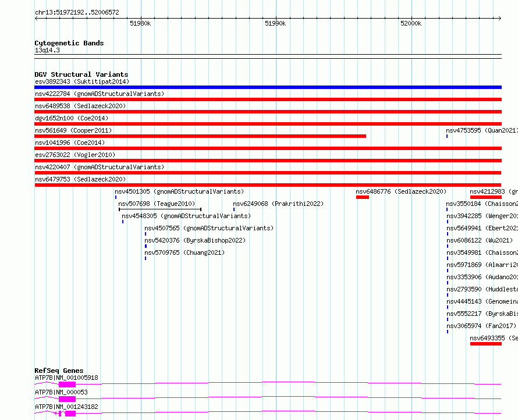Click the magenta exon block of NM_000053

(67, 399)
